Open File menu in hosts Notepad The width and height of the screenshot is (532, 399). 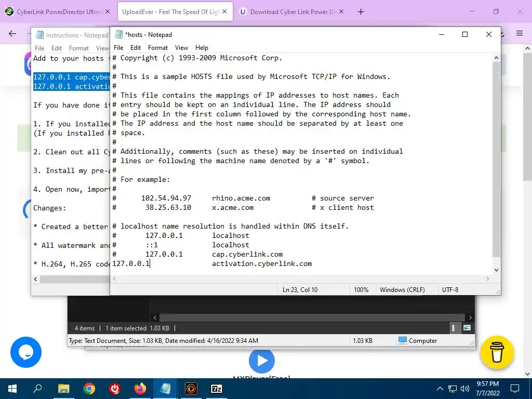(x=118, y=48)
